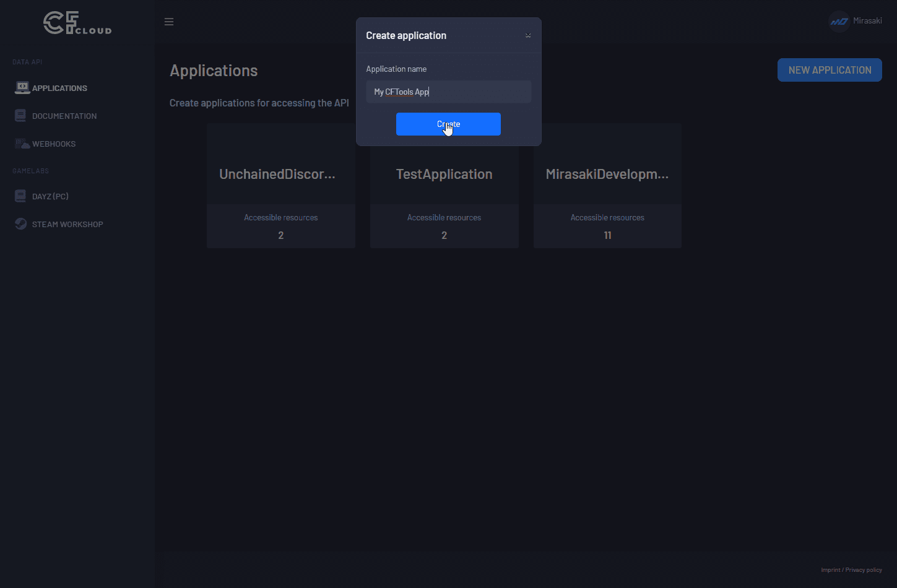The height and width of the screenshot is (588, 897).
Task: Click Accessible resources under TestApplication
Action: coord(444,217)
